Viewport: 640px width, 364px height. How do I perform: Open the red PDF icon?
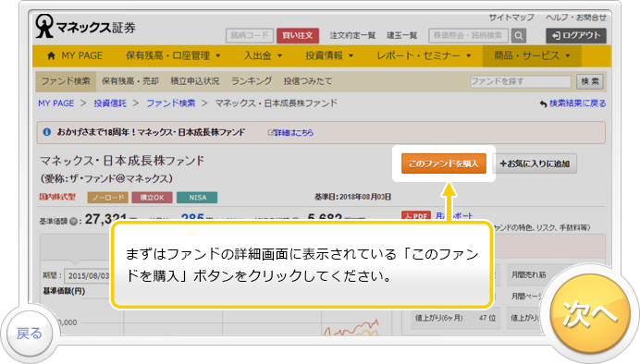tap(416, 215)
